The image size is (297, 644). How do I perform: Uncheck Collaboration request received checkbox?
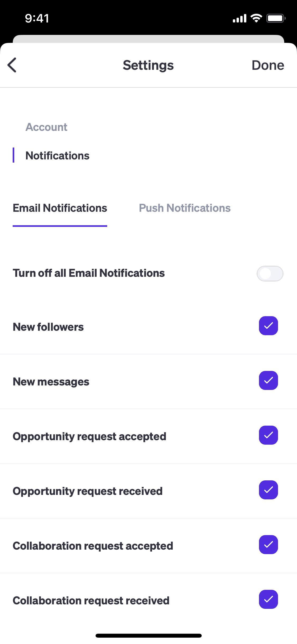[x=268, y=599]
